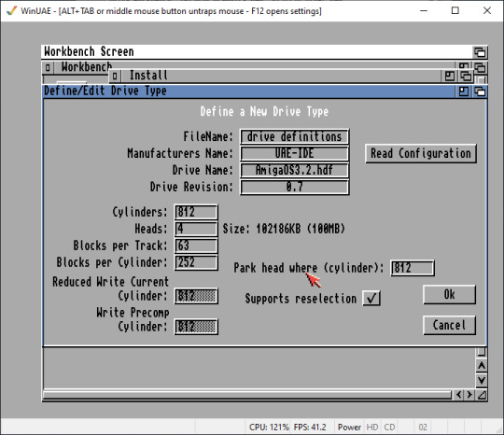The height and width of the screenshot is (435, 504).
Task: Click the Install window resize gadget
Action: click(482, 395)
